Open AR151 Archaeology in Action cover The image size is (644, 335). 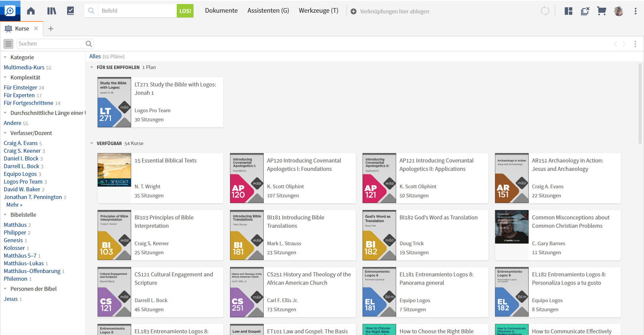point(512,178)
